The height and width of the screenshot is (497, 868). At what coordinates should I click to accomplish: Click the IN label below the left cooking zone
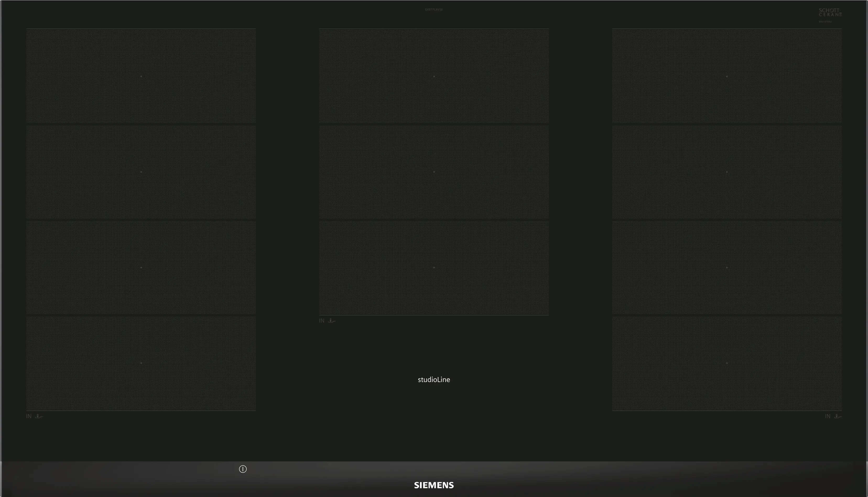[x=29, y=416]
